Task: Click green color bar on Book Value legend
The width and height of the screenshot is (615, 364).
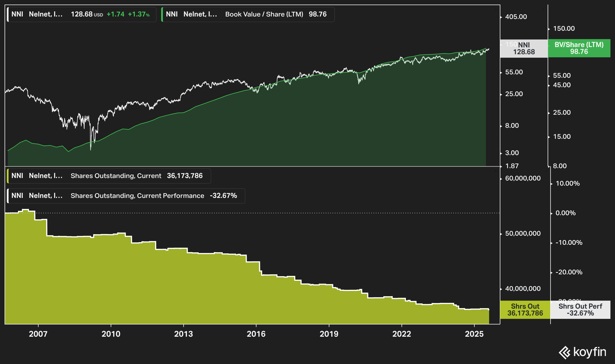Action: pyautogui.click(x=162, y=14)
